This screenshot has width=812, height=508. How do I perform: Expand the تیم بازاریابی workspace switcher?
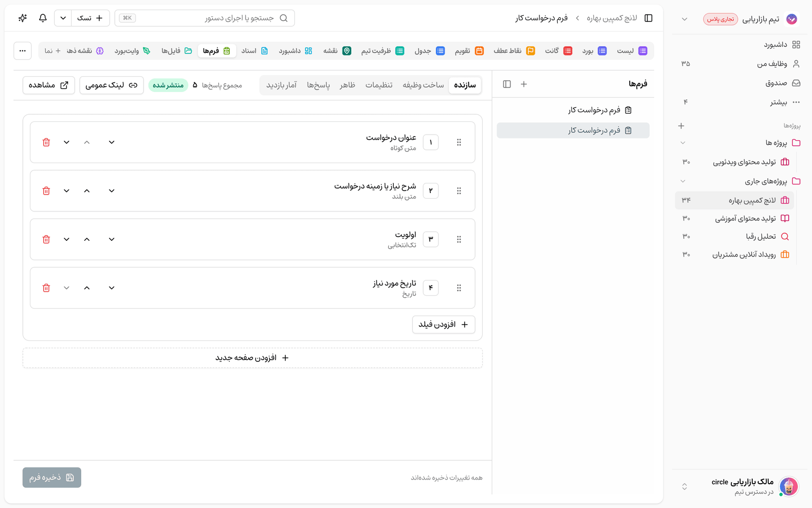coord(684,19)
